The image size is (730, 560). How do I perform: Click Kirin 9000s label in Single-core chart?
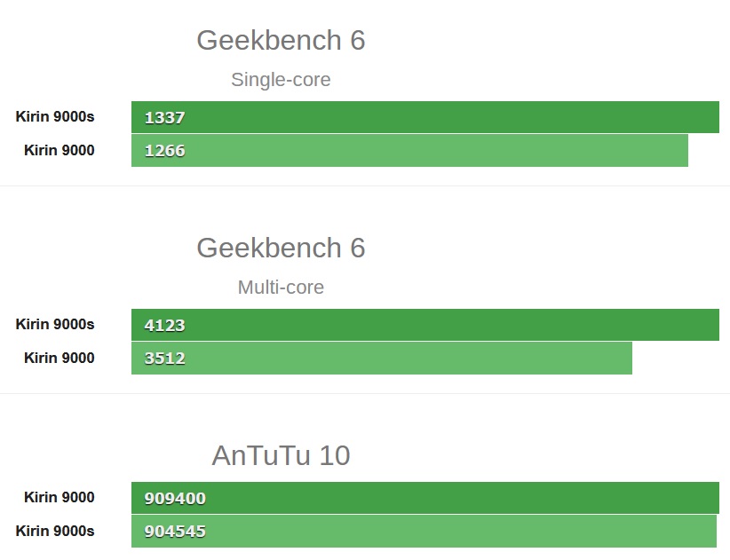click(55, 116)
